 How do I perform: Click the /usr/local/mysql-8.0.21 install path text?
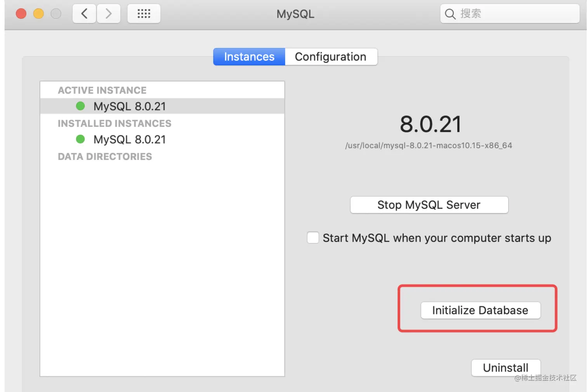429,146
